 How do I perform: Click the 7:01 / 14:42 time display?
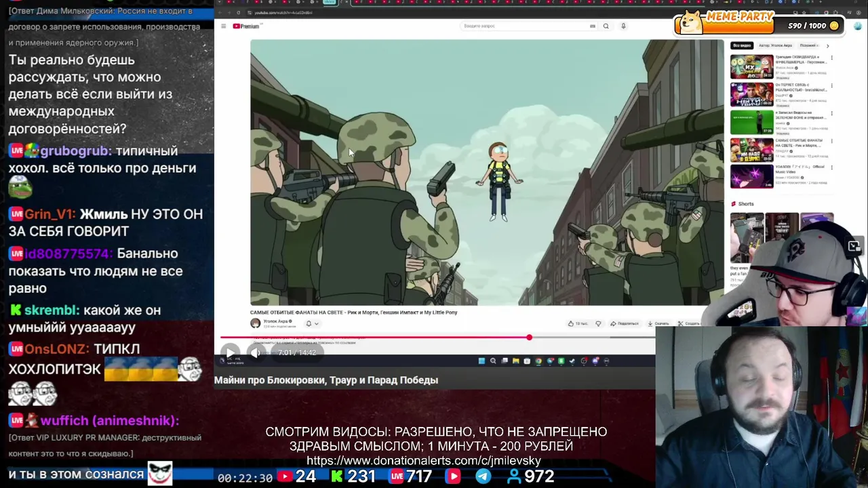click(297, 352)
